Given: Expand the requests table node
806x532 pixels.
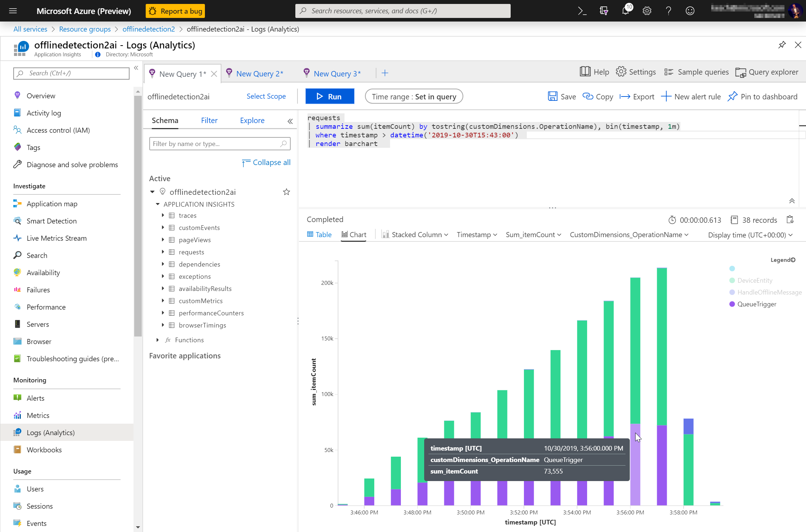Looking at the screenshot, I should coord(163,252).
